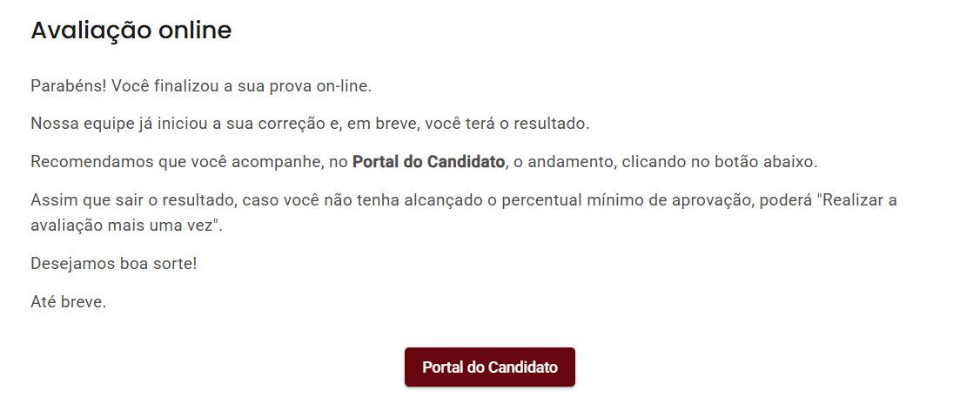Click the word "on-line" in first paragraph

click(x=344, y=86)
